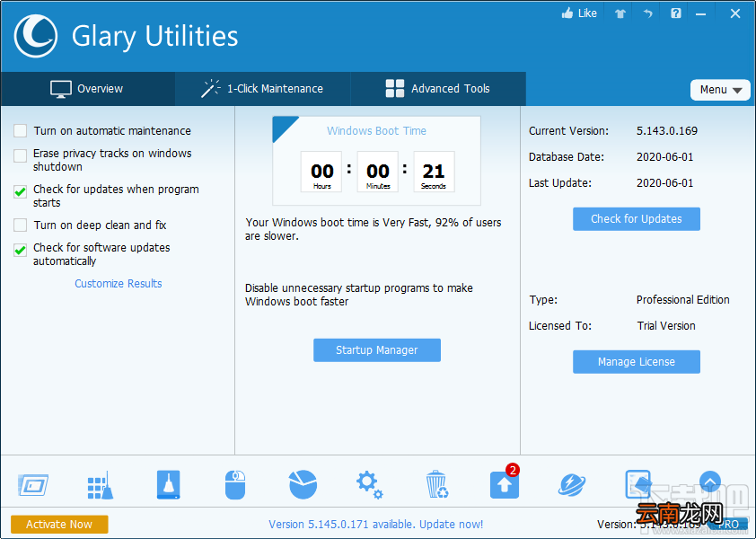Click the Professional Edition type text

[x=682, y=300]
